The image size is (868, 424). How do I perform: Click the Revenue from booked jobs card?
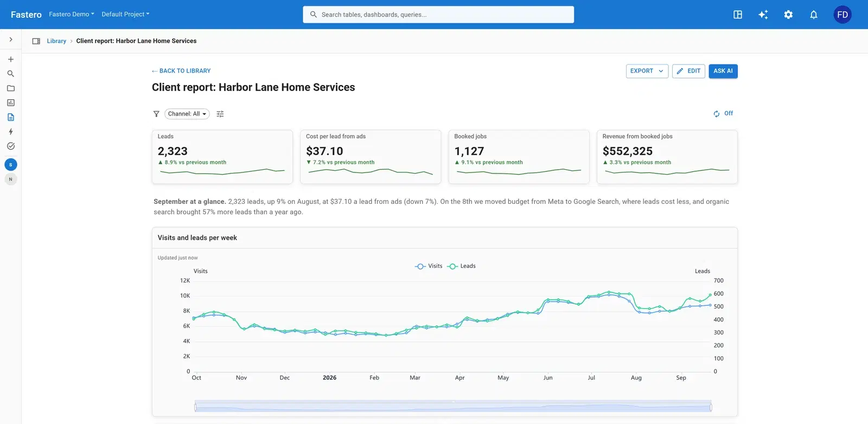(x=667, y=157)
